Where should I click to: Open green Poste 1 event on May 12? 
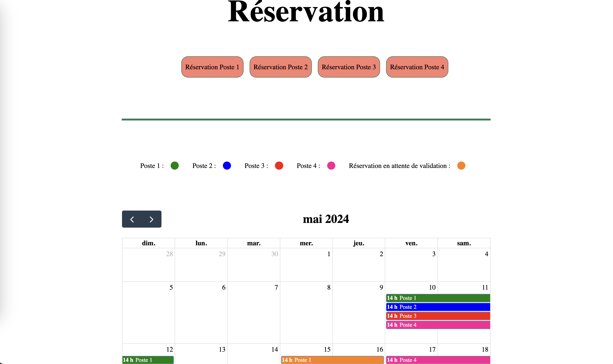coord(148,360)
